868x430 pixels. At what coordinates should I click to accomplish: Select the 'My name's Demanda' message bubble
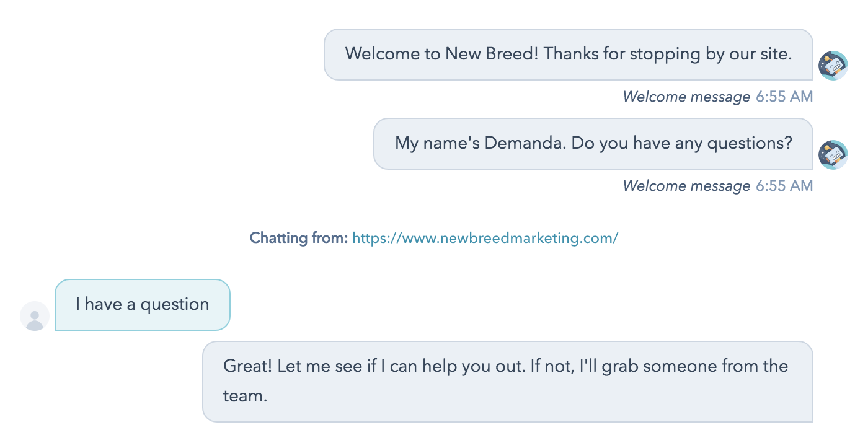tap(593, 144)
